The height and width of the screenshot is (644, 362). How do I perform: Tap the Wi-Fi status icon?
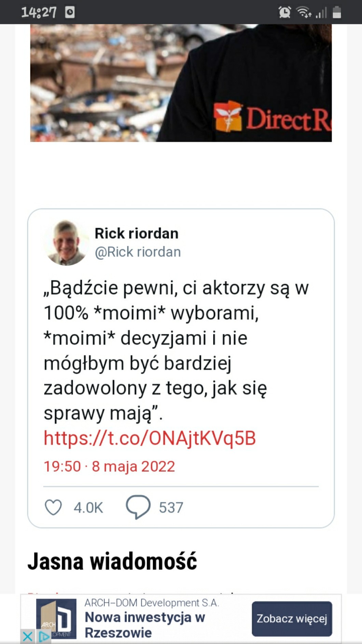pyautogui.click(x=304, y=12)
